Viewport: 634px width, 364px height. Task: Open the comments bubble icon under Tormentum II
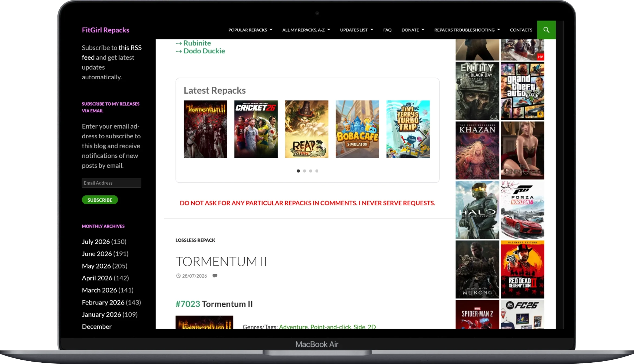coord(215,276)
